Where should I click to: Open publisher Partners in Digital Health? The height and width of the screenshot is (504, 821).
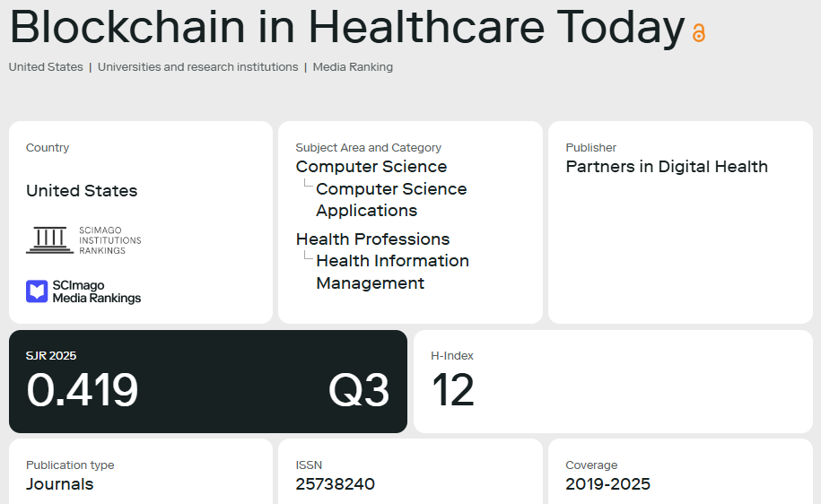click(667, 167)
